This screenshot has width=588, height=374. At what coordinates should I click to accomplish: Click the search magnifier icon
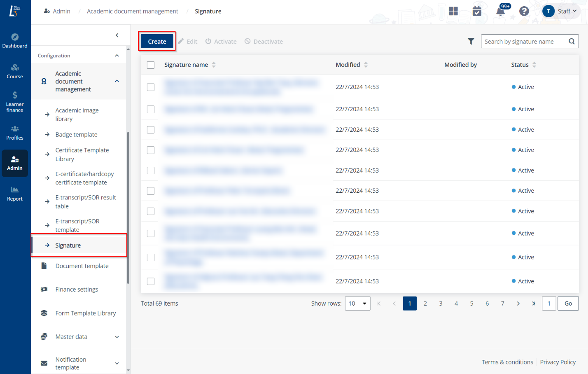[572, 41]
